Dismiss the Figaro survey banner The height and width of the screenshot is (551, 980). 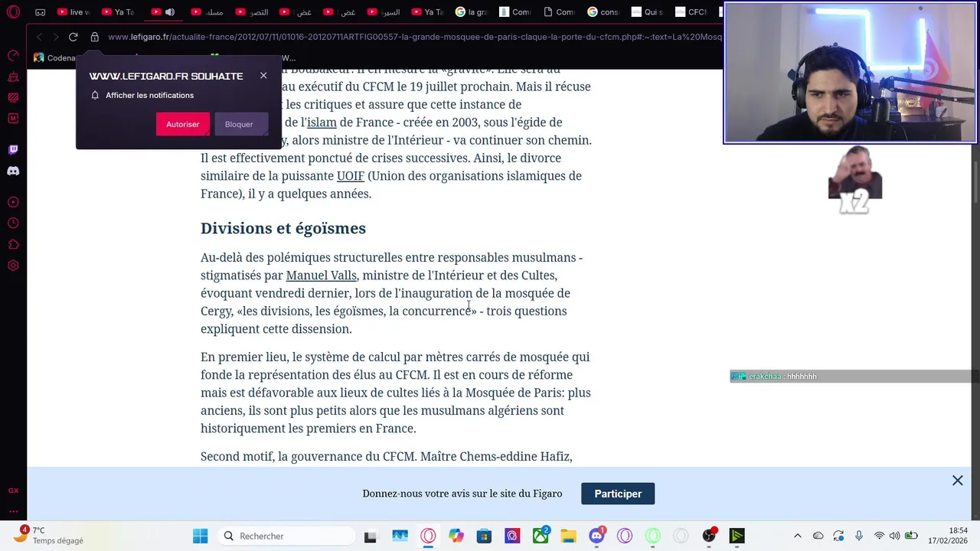(957, 481)
